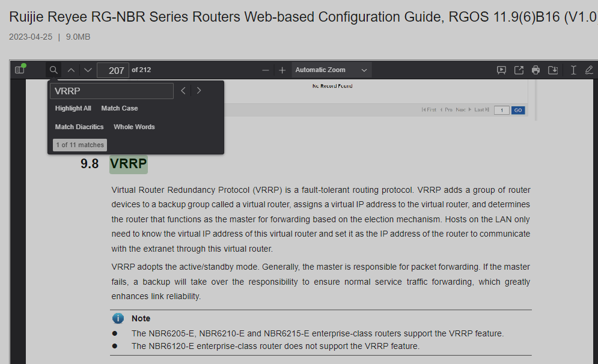The width and height of the screenshot is (598, 364).
Task: Click the '1 of 11 matches' status
Action: tap(80, 145)
